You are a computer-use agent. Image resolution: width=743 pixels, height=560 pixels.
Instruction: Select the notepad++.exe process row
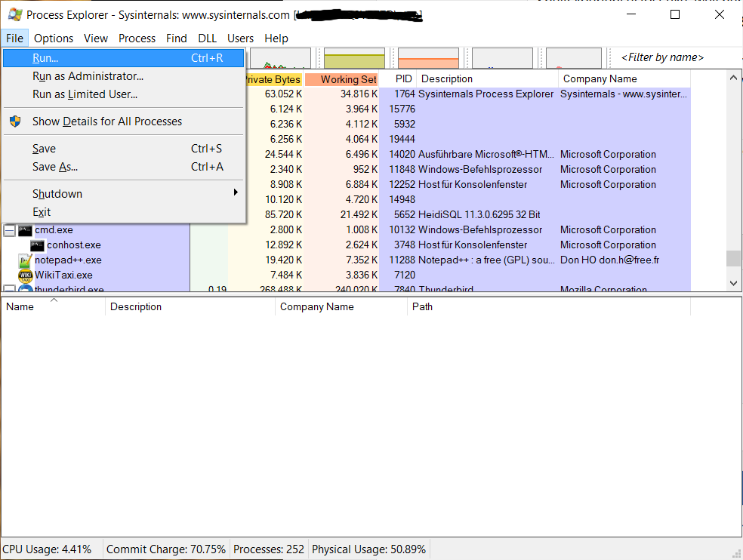point(346,260)
